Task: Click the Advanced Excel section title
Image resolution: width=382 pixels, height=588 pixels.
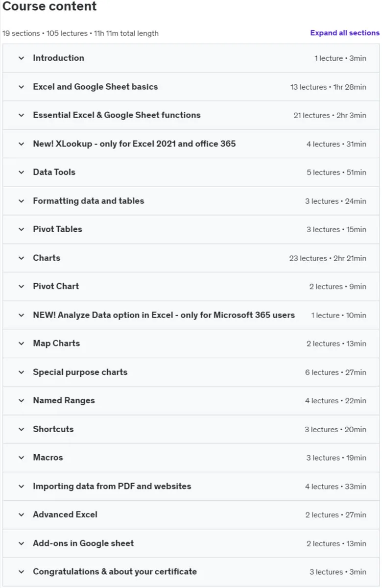Action: [x=65, y=514]
